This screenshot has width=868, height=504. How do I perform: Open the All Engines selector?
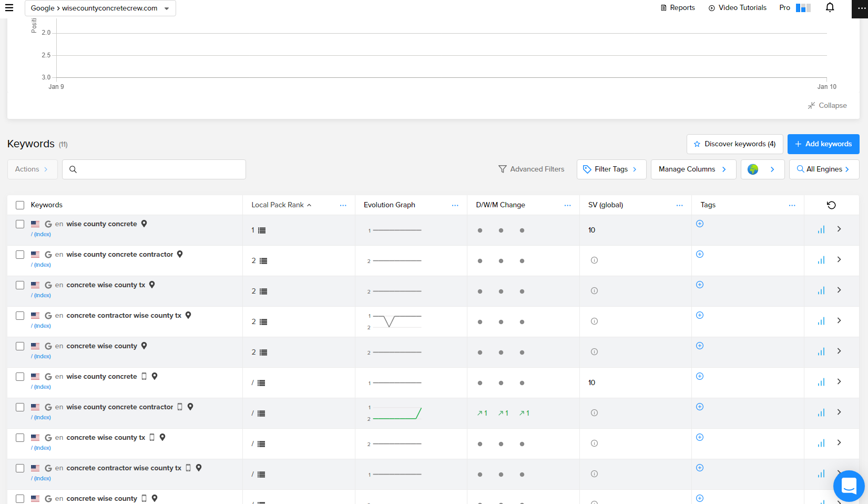(824, 169)
